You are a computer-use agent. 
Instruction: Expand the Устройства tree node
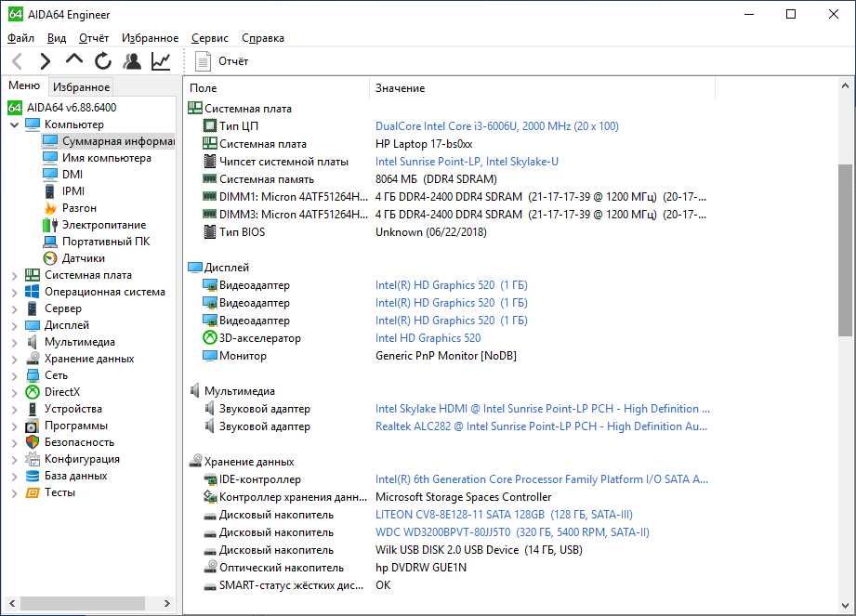tap(15, 410)
